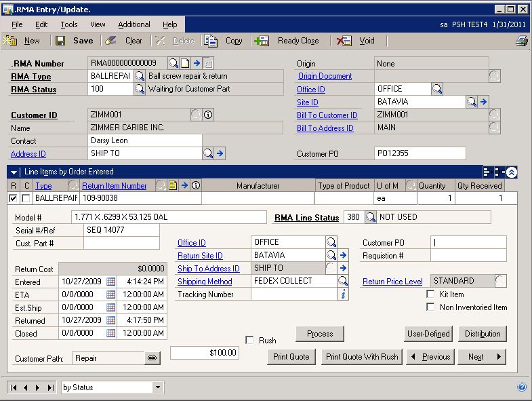This screenshot has width=532, height=401.
Task: Enable the Kit Item checkbox
Action: click(430, 294)
